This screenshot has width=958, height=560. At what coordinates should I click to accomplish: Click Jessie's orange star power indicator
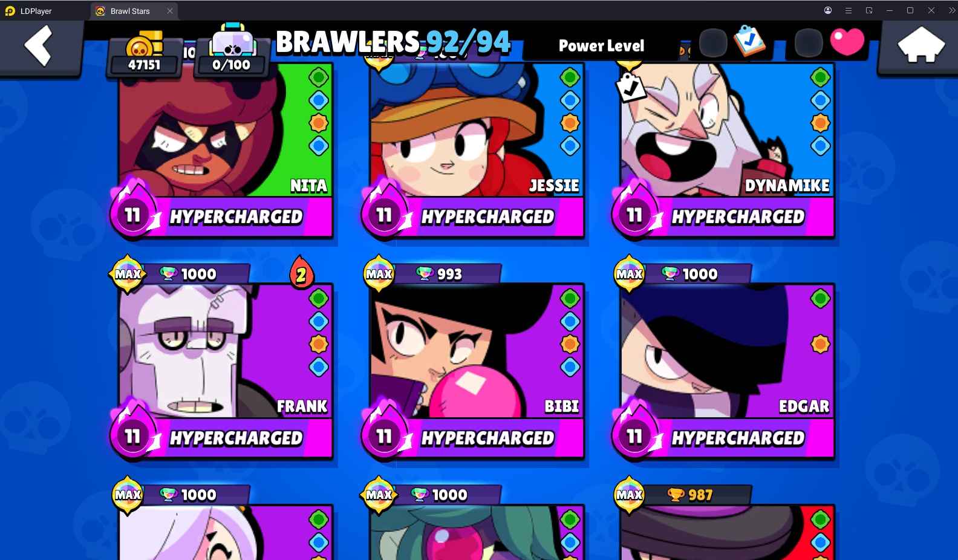pos(570,123)
